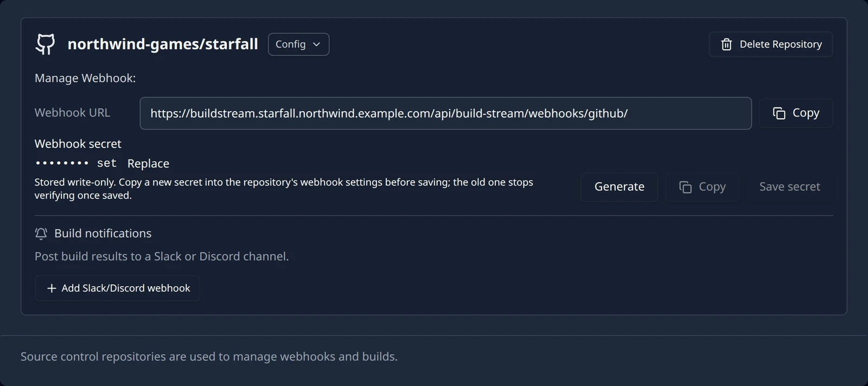Click the northwind-games/starfall repository title

pyautogui.click(x=163, y=44)
